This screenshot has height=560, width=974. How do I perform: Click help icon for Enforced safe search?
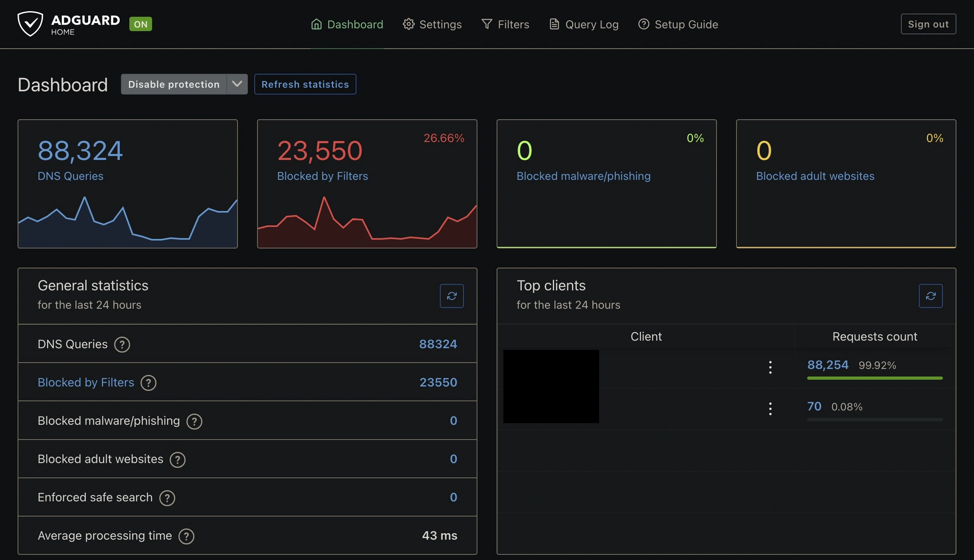[167, 498]
